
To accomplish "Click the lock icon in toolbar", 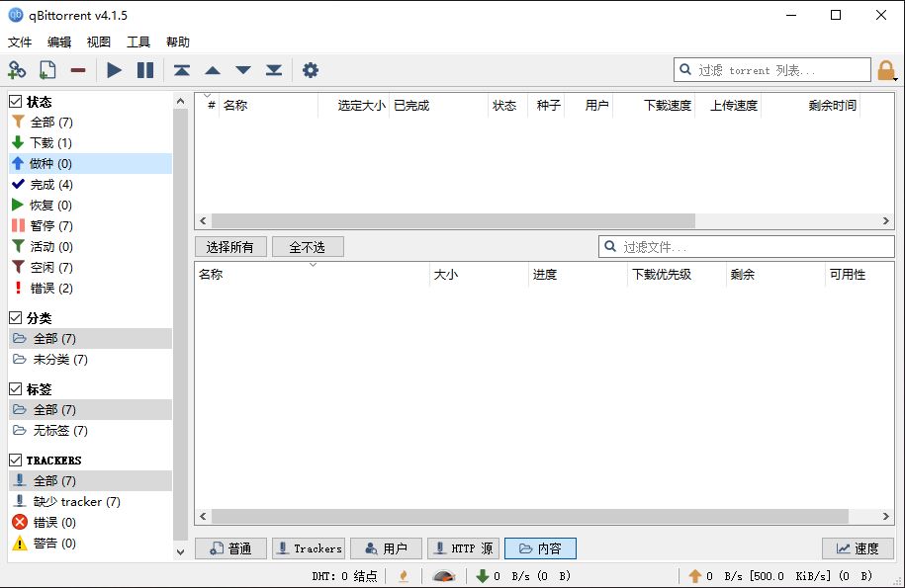I will pos(885,70).
